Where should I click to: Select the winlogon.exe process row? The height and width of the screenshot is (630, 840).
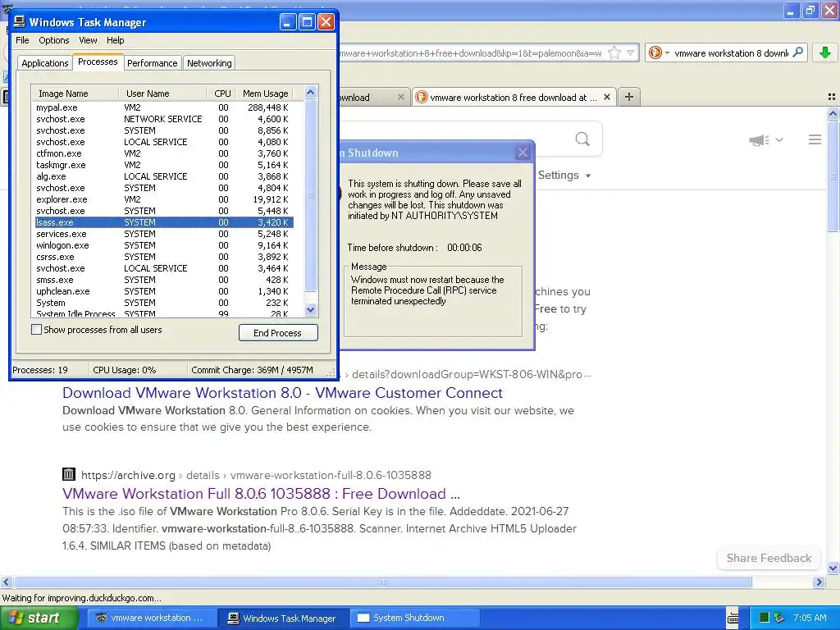tap(162, 245)
